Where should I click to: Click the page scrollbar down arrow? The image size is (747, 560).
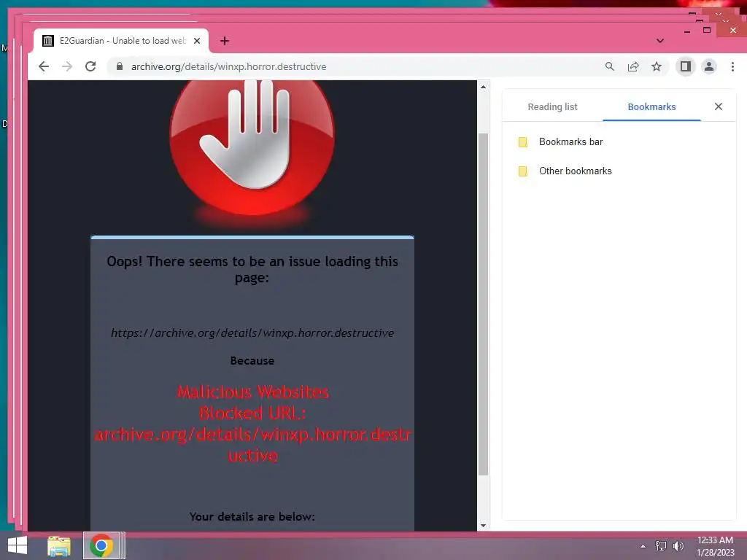coord(483,526)
